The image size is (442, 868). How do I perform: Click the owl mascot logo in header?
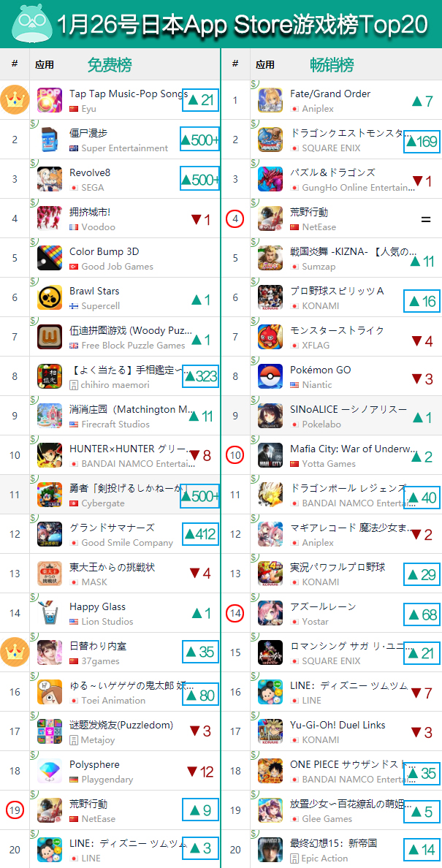click(x=29, y=24)
